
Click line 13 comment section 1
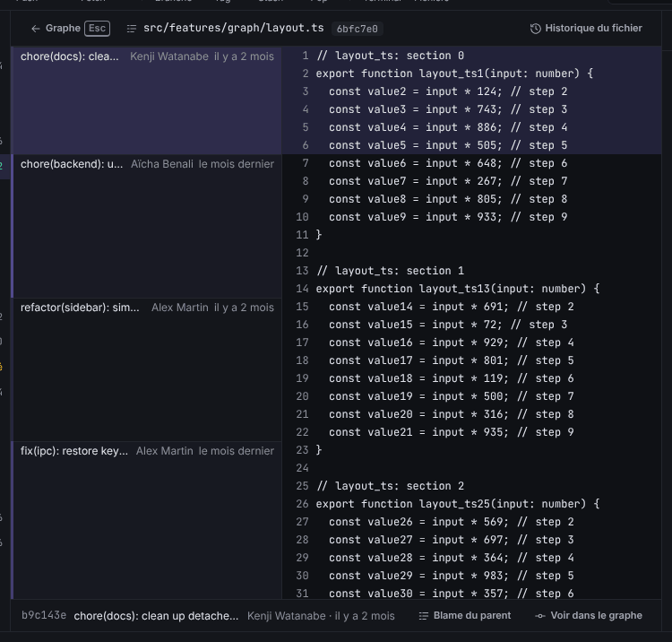390,271
